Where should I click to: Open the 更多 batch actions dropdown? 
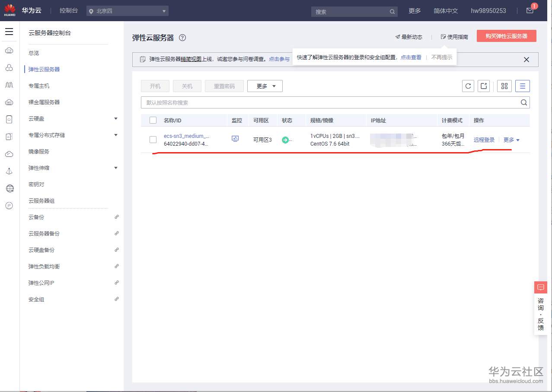265,86
